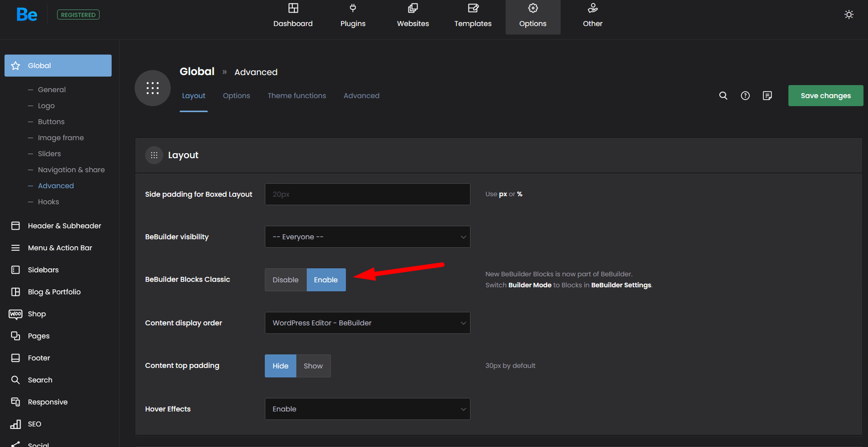The height and width of the screenshot is (447, 868).
Task: Click the Responsive devices icon
Action: pos(16,402)
